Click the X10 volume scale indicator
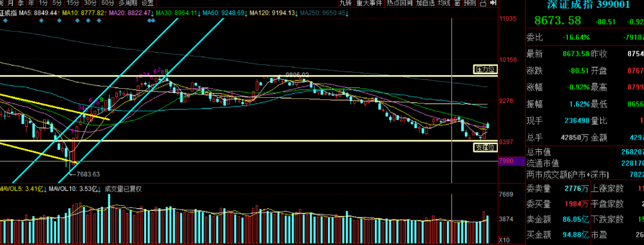The height and width of the screenshot is (245, 644). tap(504, 240)
